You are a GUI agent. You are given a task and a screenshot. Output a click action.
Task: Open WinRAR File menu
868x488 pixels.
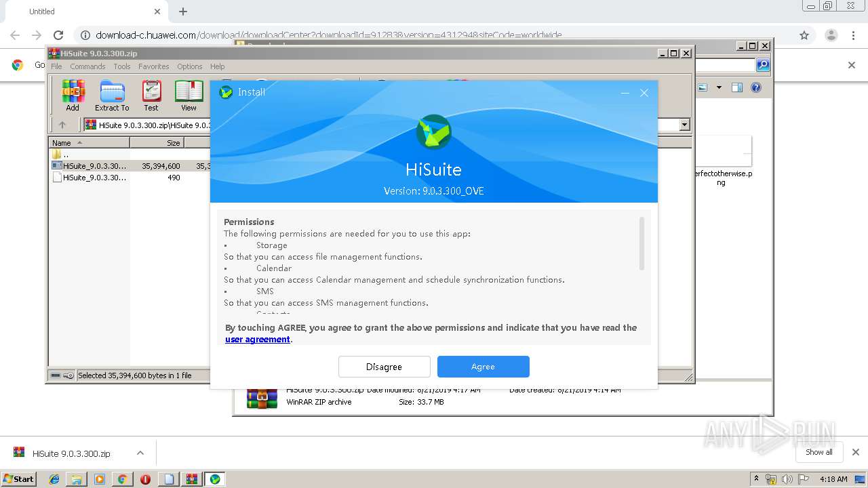pos(56,66)
